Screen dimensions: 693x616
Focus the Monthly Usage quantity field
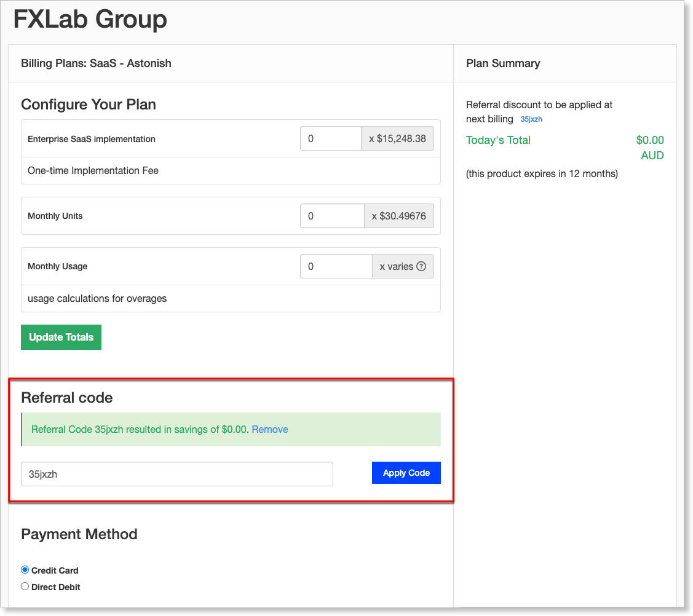pyautogui.click(x=336, y=266)
